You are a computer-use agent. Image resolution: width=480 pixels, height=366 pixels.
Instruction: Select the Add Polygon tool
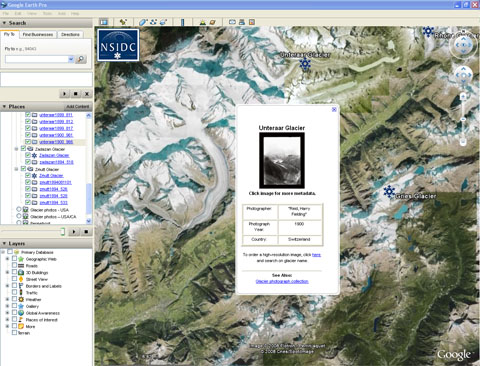coord(143,22)
